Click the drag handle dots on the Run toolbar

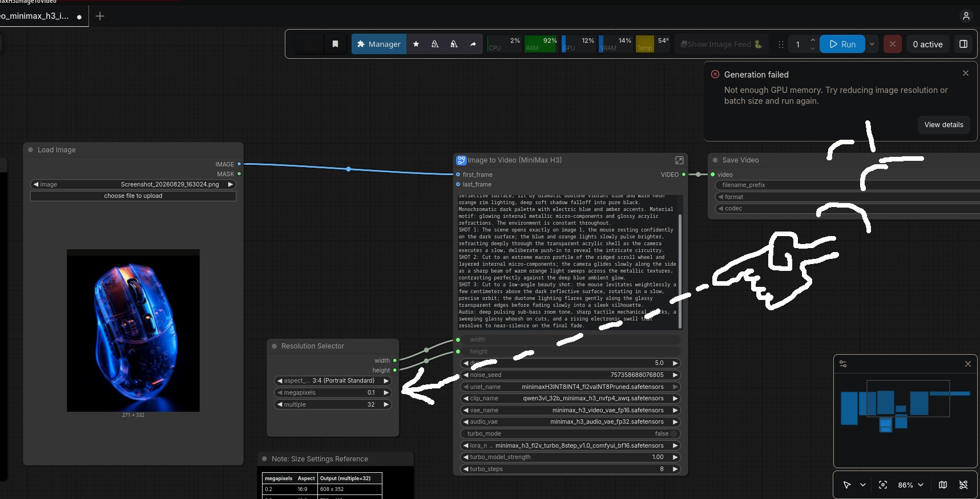[781, 44]
